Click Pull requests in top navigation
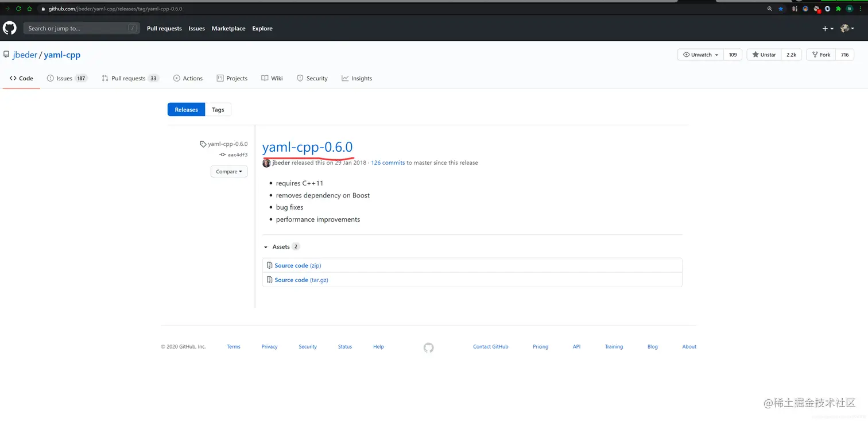 click(164, 28)
